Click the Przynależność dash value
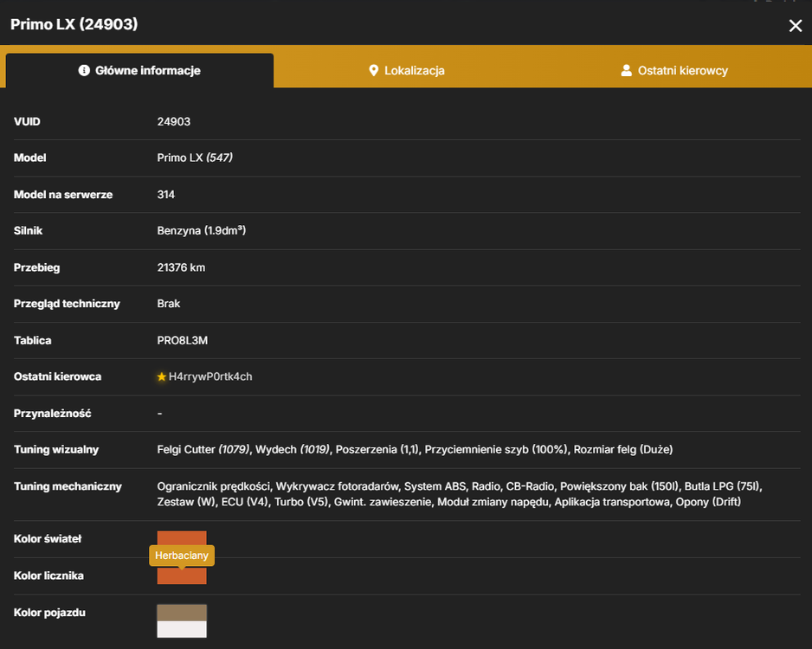This screenshot has width=812, height=649. tap(159, 414)
